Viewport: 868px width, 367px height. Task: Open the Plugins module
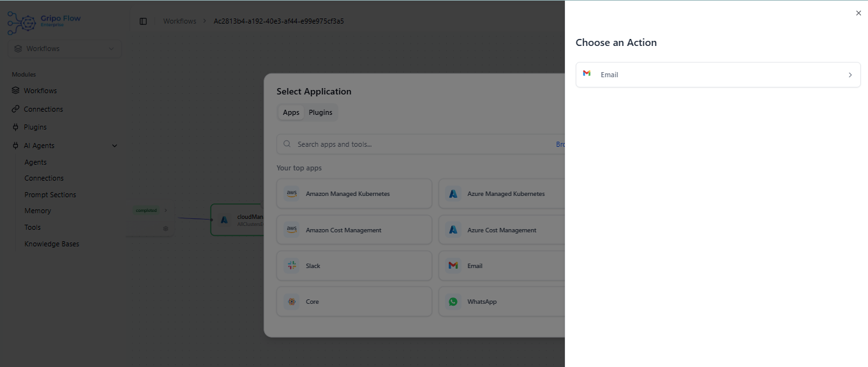[x=35, y=127]
